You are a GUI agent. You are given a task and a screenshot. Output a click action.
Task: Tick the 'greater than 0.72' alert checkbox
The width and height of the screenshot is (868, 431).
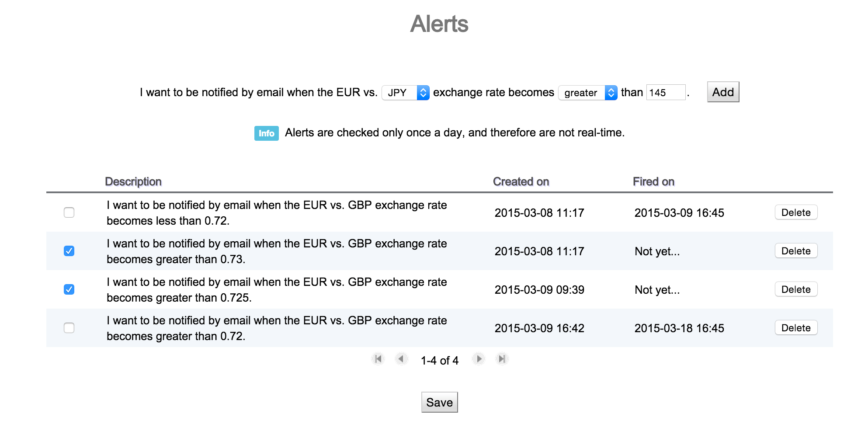[69, 328]
